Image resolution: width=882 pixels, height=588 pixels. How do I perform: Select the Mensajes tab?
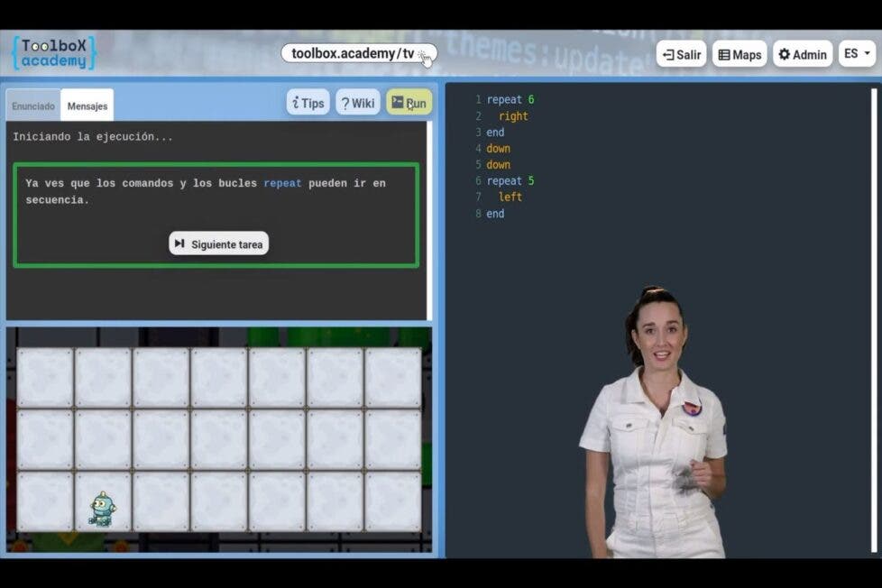(x=87, y=106)
